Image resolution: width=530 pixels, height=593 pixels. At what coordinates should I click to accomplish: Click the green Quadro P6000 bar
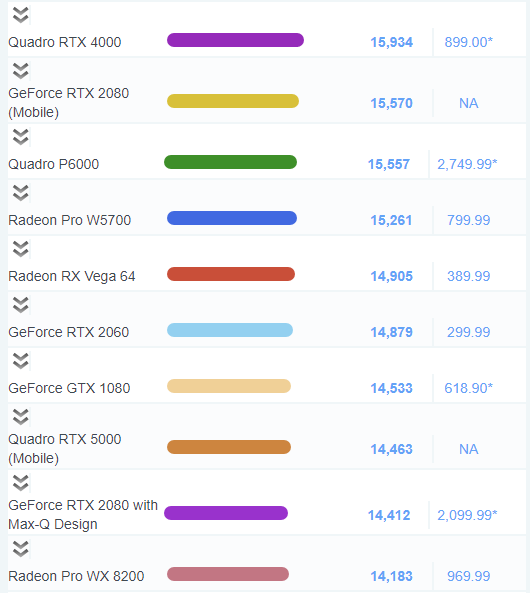230,162
